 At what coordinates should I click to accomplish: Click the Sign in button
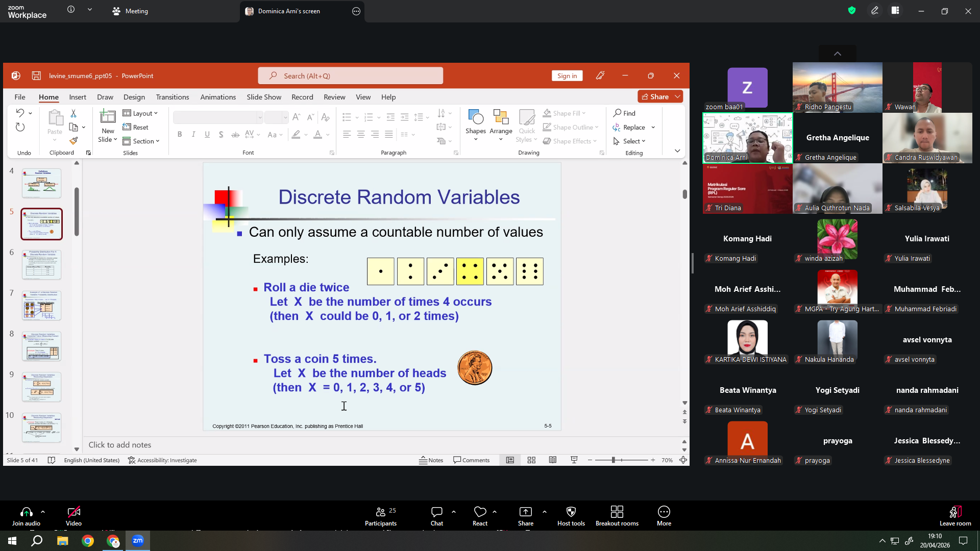pyautogui.click(x=567, y=76)
